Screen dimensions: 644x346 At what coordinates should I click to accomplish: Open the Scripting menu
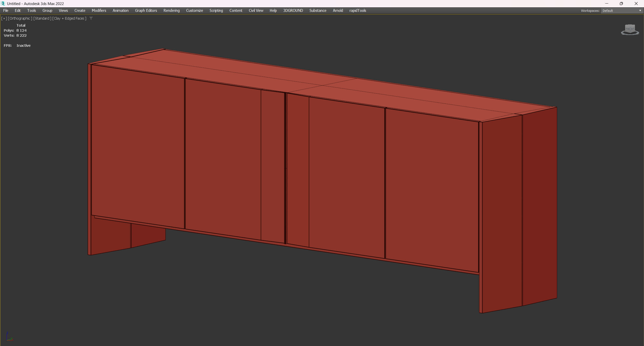pos(216,11)
